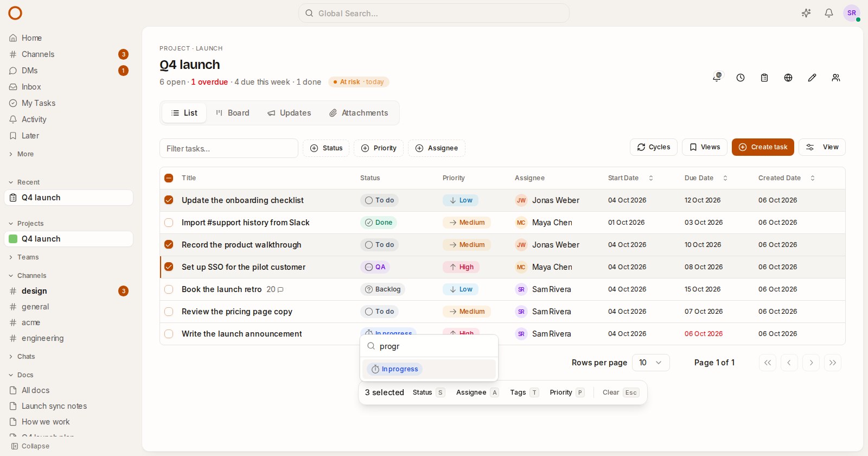This screenshot has height=456, width=868.
Task: Collapse the Recent section
Action: [x=24, y=182]
